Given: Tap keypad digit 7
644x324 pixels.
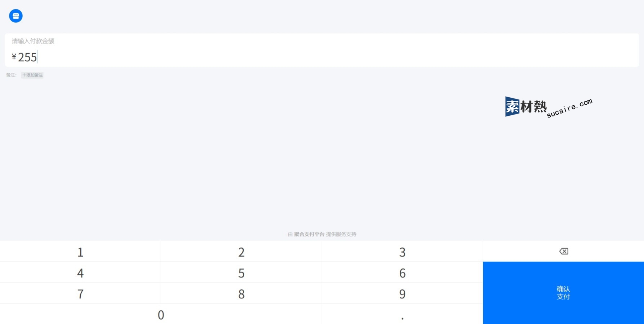Looking at the screenshot, I should [x=80, y=293].
